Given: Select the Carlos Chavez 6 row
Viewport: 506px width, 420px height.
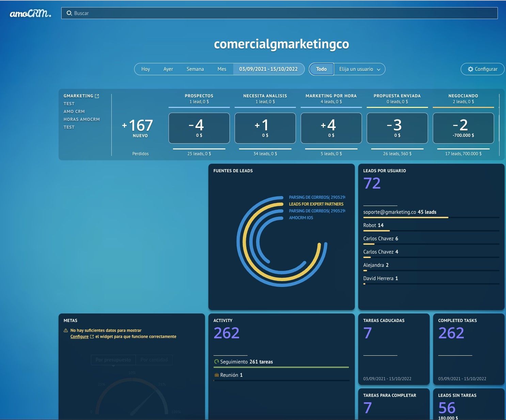Looking at the screenshot, I should click(431, 240).
